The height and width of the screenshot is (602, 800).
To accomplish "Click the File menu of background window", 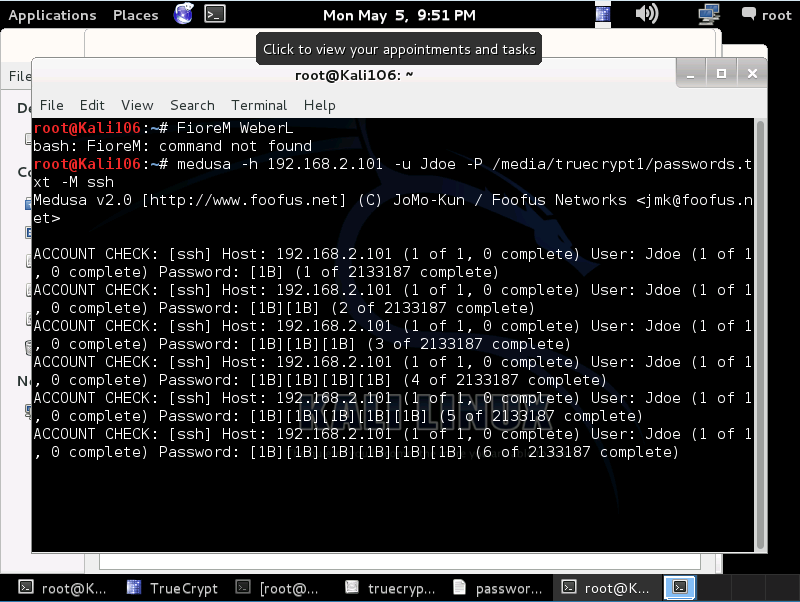I will [19, 76].
